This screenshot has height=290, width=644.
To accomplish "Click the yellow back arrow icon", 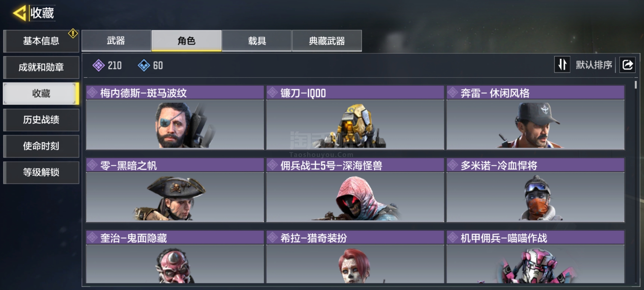I will 20,13.
